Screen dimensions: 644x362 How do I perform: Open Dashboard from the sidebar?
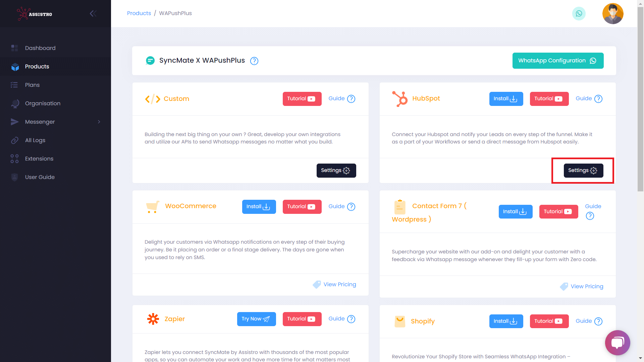(x=40, y=48)
